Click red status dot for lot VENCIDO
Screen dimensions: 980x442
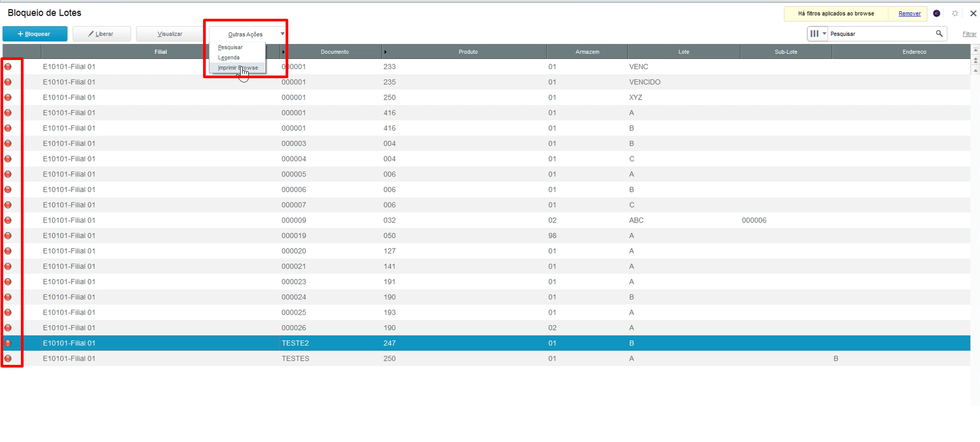pos(8,82)
